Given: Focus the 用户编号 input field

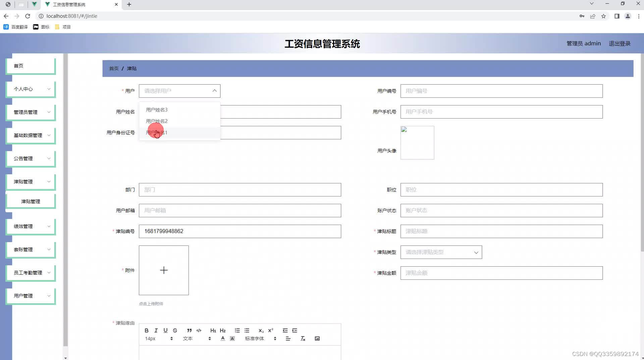Looking at the screenshot, I should (x=501, y=91).
